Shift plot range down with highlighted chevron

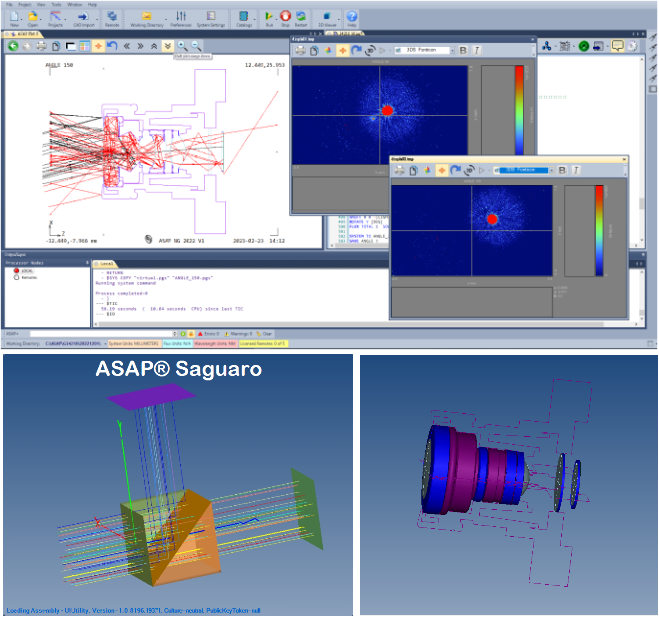167,46
